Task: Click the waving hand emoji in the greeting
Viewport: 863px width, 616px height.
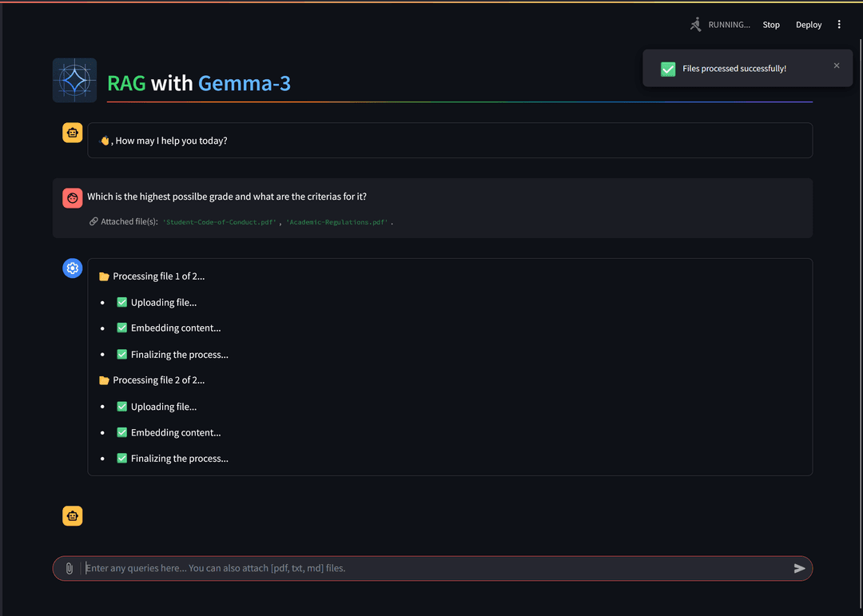Action: coord(104,141)
